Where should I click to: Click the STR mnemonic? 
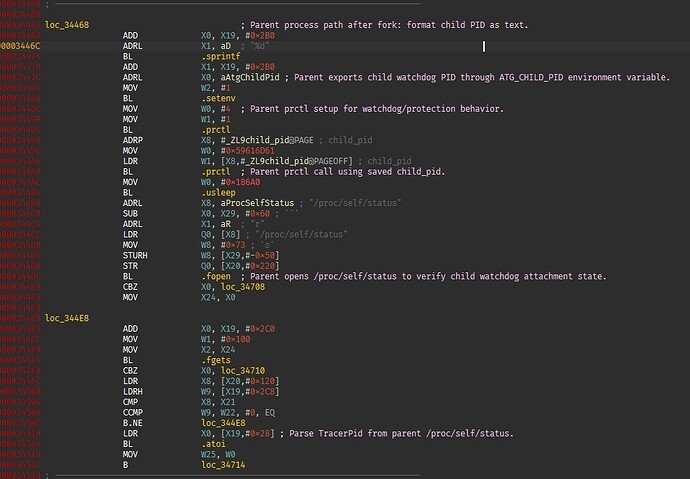point(130,266)
